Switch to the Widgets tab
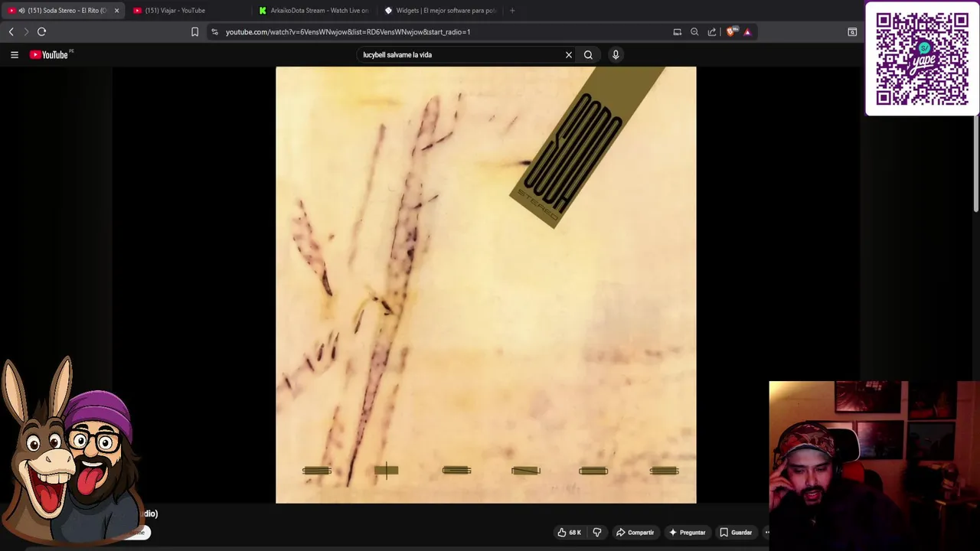The height and width of the screenshot is (551, 980). [439, 11]
